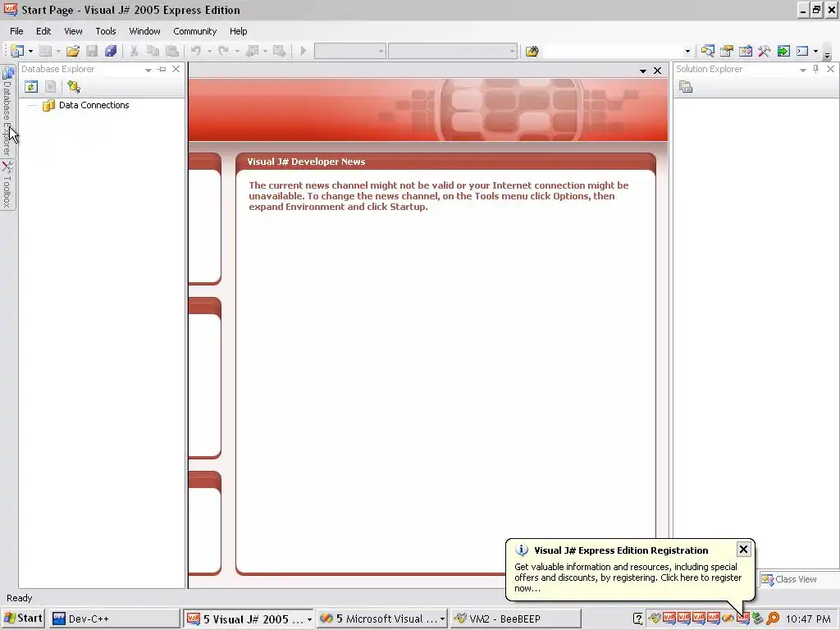
Task: Click the help question-mark tray icon
Action: tap(637, 619)
